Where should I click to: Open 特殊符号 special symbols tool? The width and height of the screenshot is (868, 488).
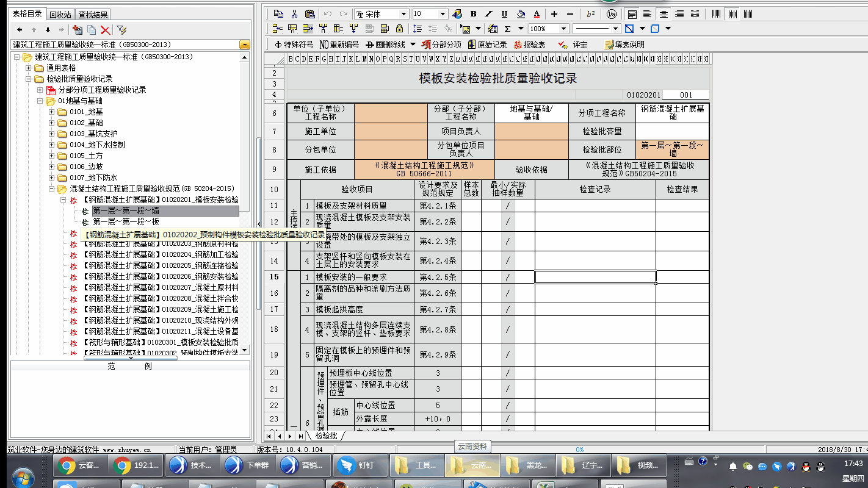click(x=294, y=45)
